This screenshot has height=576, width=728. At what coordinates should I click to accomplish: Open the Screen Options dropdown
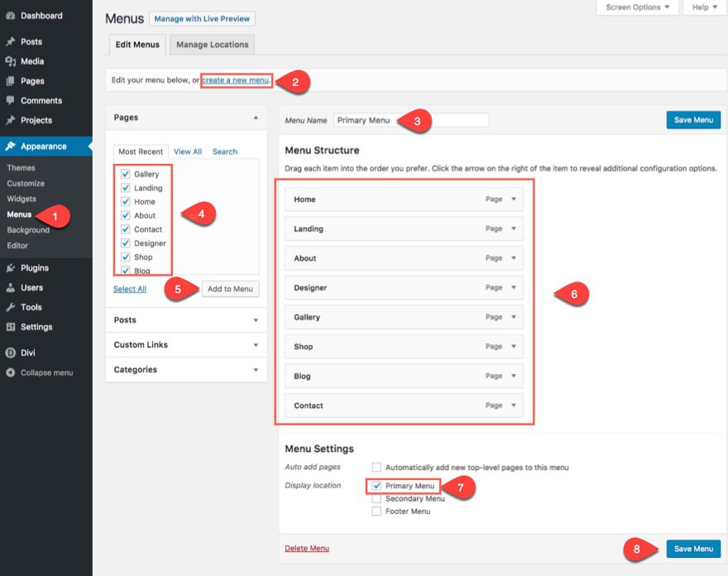(x=637, y=7)
